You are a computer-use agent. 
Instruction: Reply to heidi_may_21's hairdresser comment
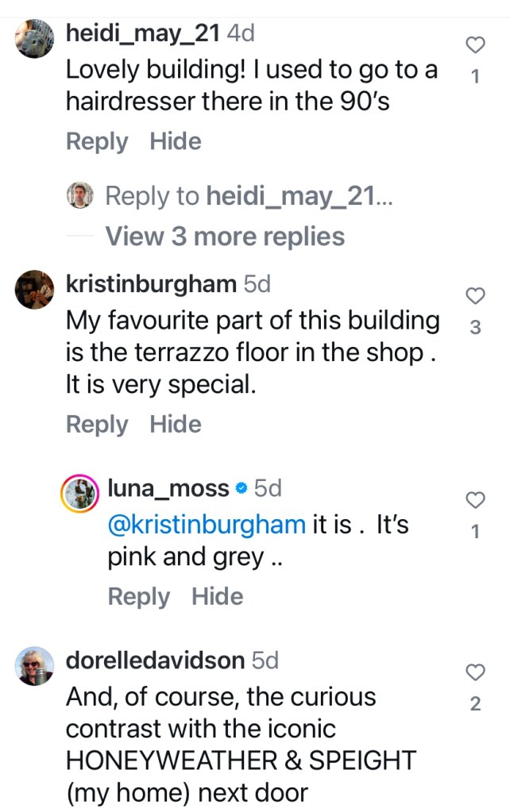coord(96,141)
